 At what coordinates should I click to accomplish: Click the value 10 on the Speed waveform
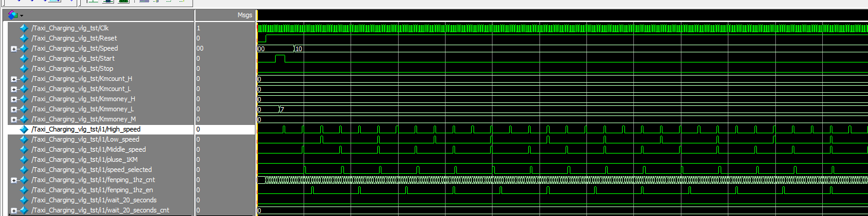coord(299,49)
